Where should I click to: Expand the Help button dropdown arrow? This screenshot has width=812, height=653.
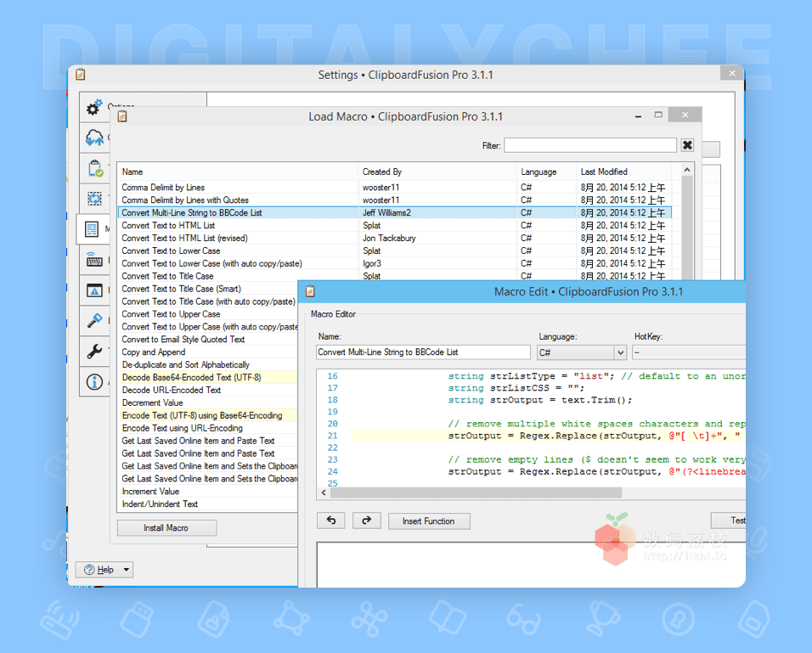point(127,570)
